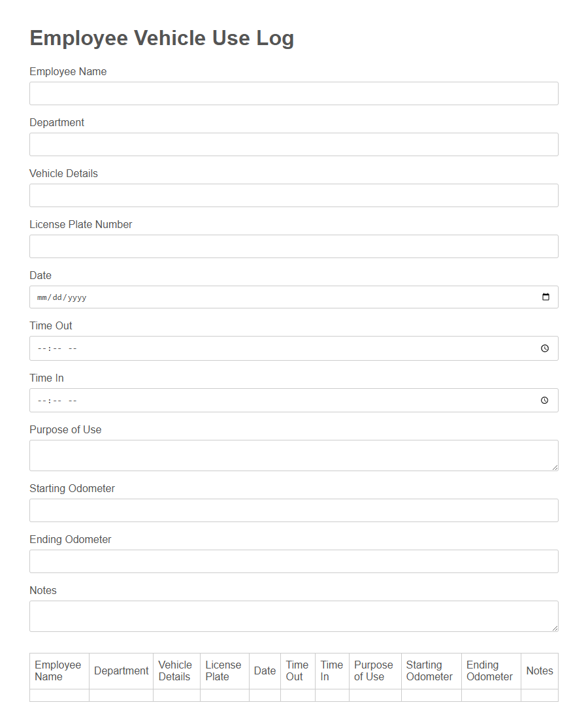The height and width of the screenshot is (728, 588).
Task: Select the yyyy segment in the Date field
Action: pyautogui.click(x=76, y=297)
